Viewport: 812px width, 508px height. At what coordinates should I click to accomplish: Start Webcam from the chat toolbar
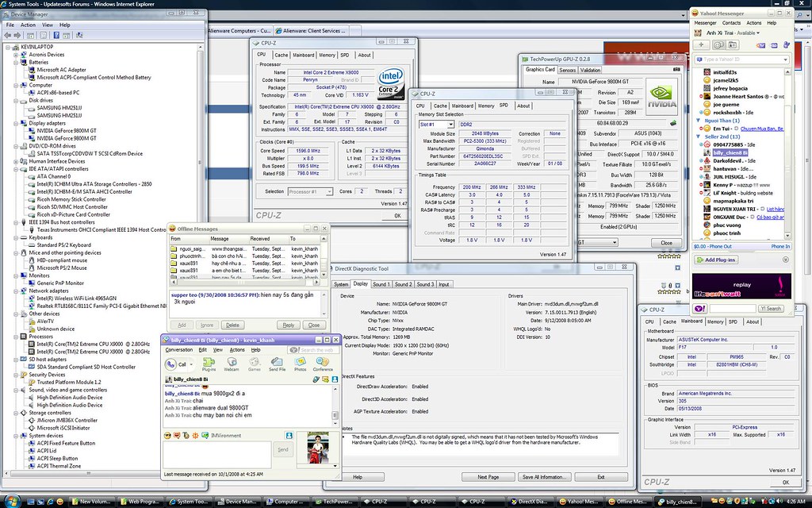pyautogui.click(x=232, y=364)
